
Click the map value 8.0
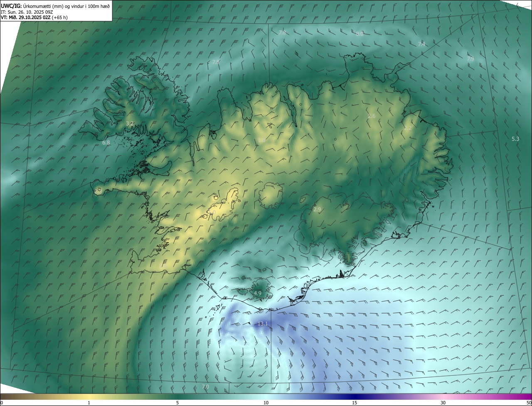pos(360,34)
